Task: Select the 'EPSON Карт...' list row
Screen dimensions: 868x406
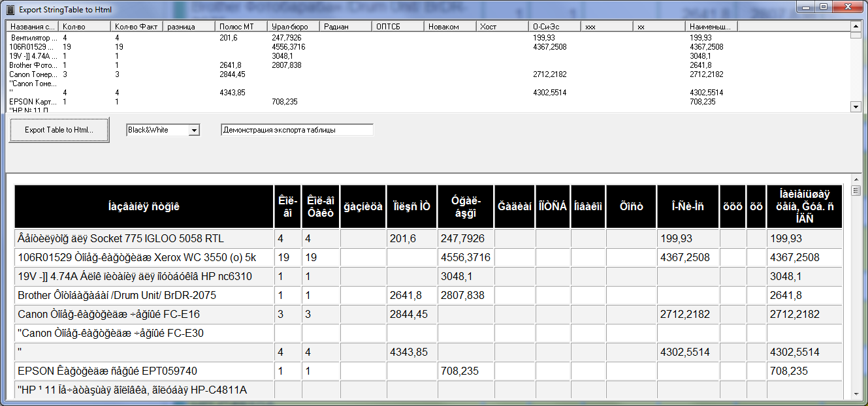Action: 428,102
